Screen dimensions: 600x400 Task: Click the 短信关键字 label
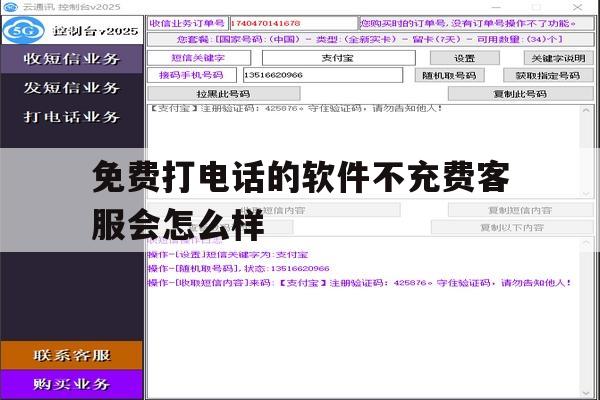(x=198, y=58)
